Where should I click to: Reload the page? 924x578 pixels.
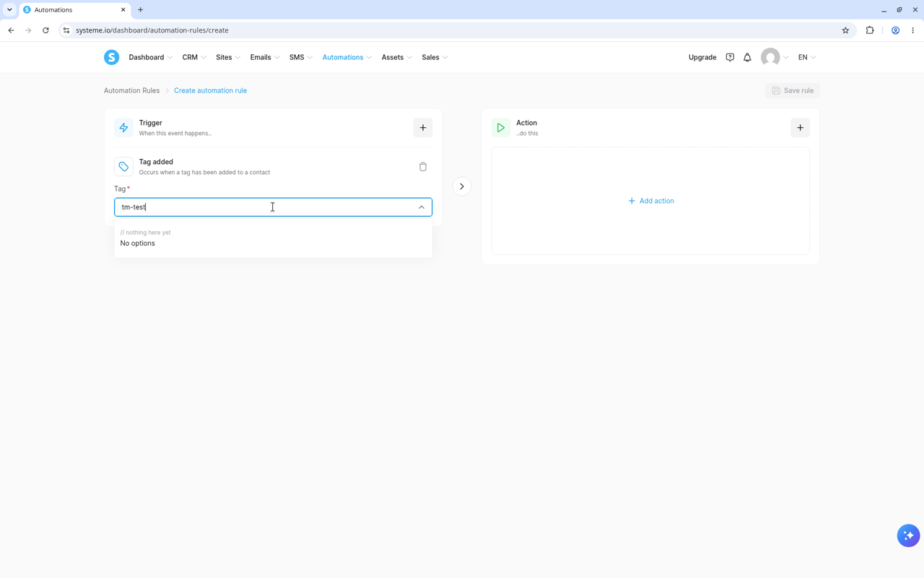click(45, 30)
